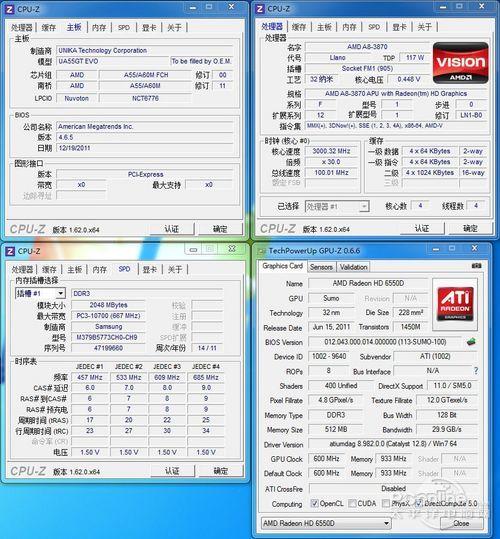Switch to 内存 tab in SPD CPU-Z window
The height and width of the screenshot is (539, 500).
(x=100, y=270)
